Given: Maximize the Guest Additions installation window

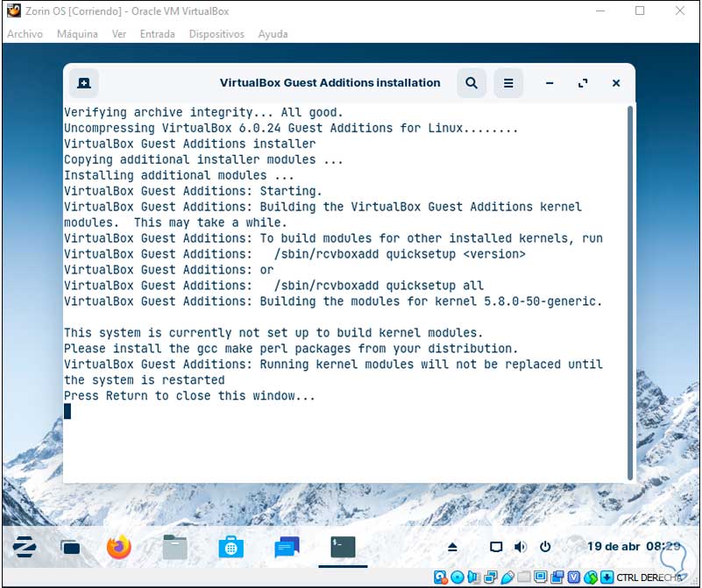Looking at the screenshot, I should click(x=583, y=83).
